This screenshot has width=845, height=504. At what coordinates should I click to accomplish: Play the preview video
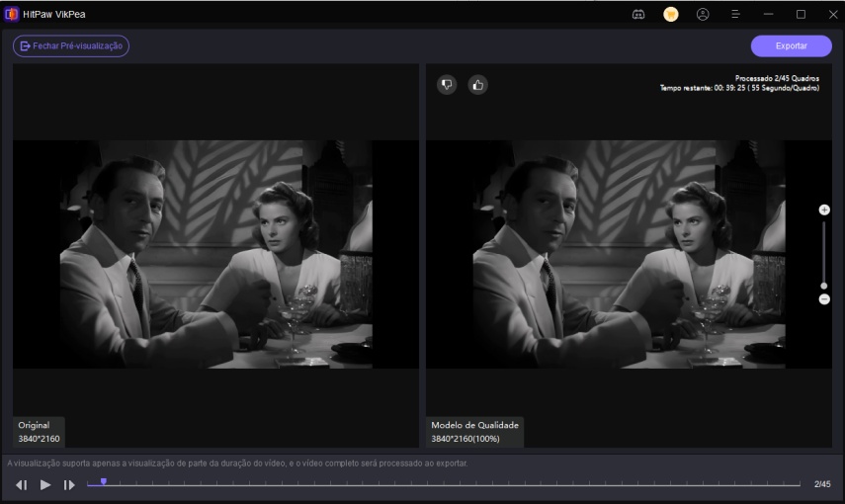coord(45,484)
